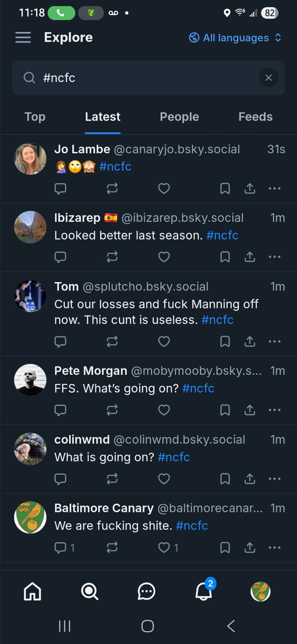Viewport: 297px width, 644px height.
Task: Open the hamburger side menu
Action: pyautogui.click(x=23, y=38)
